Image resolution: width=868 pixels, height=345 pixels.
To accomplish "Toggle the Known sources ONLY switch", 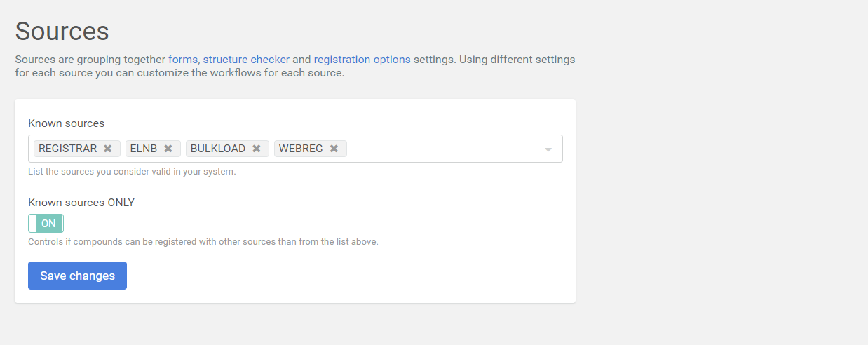I will coord(46,224).
